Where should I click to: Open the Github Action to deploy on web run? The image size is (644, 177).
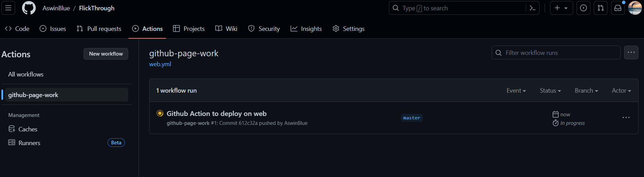(x=217, y=114)
